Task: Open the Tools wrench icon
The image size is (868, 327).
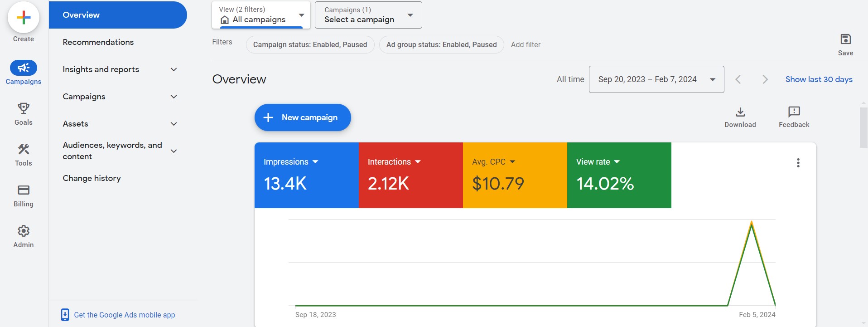Action: point(24,149)
